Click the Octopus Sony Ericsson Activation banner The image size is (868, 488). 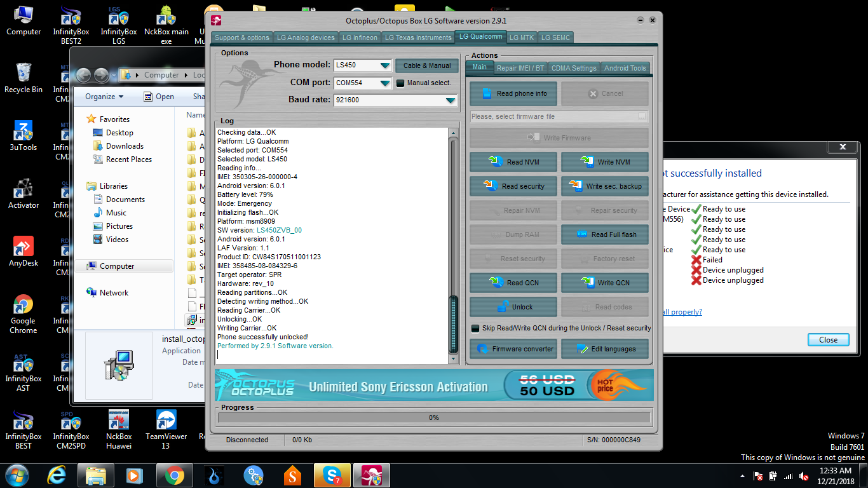coord(434,385)
